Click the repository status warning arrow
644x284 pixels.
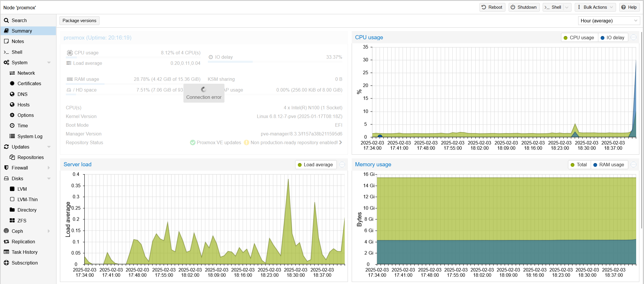coord(341,142)
